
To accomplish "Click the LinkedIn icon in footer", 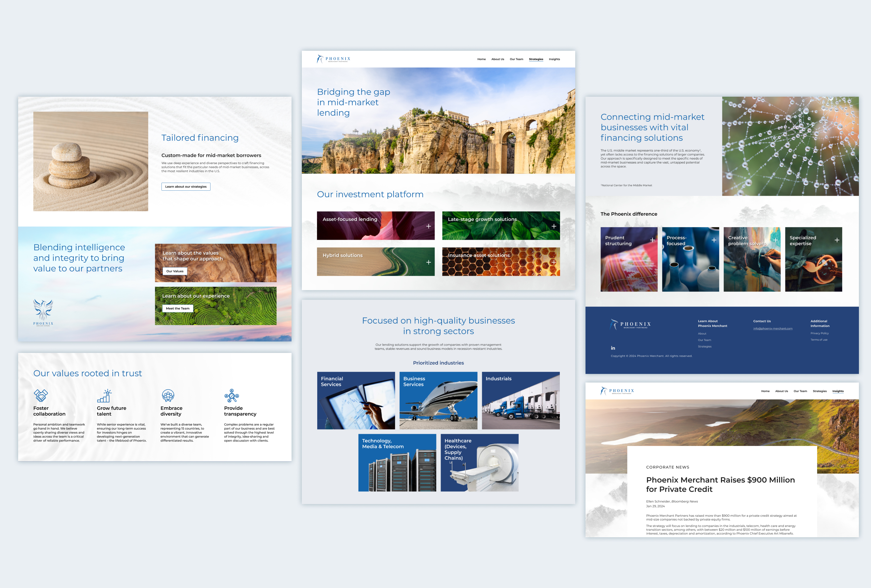I will point(613,348).
